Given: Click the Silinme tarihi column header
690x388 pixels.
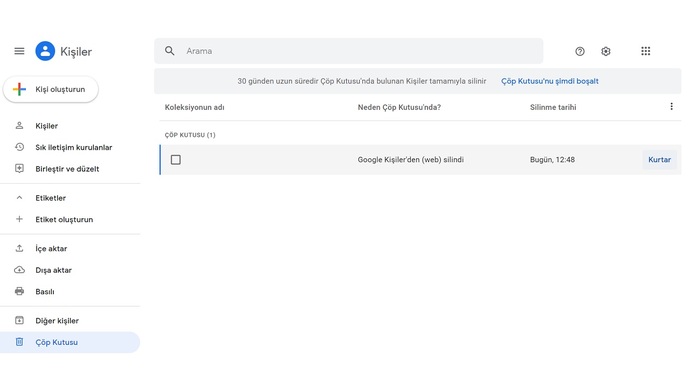Looking at the screenshot, I should pyautogui.click(x=553, y=107).
